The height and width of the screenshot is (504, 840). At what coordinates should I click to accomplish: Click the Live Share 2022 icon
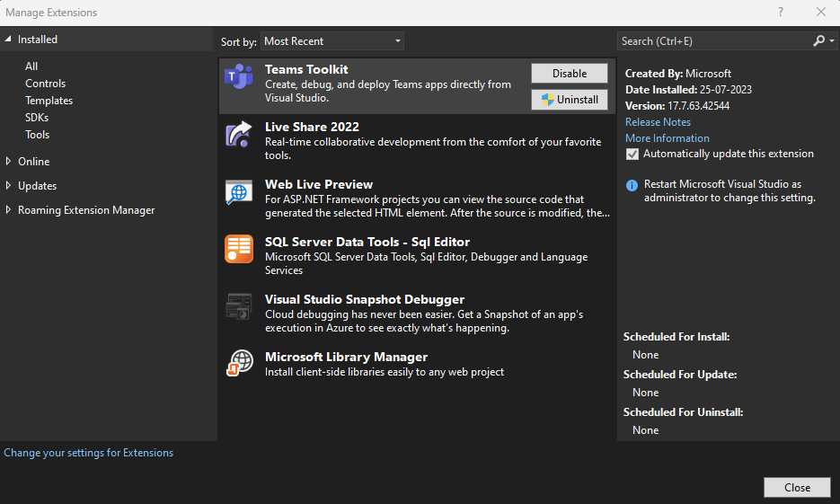(239, 135)
